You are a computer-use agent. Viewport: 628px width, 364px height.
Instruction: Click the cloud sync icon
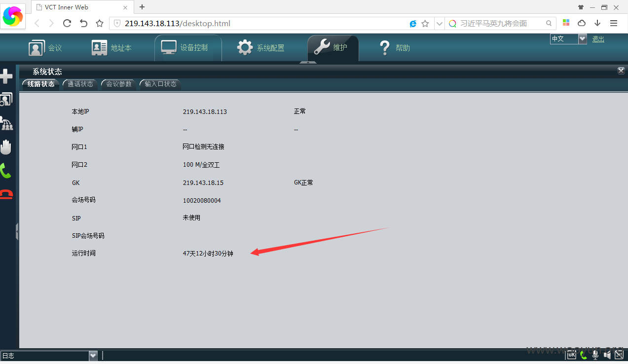[582, 23]
